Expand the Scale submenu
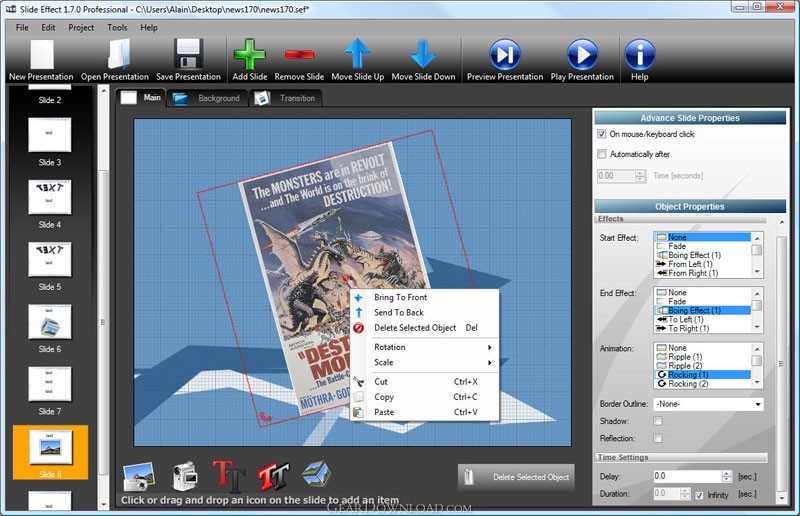Image resolution: width=800 pixels, height=516 pixels. [x=424, y=362]
